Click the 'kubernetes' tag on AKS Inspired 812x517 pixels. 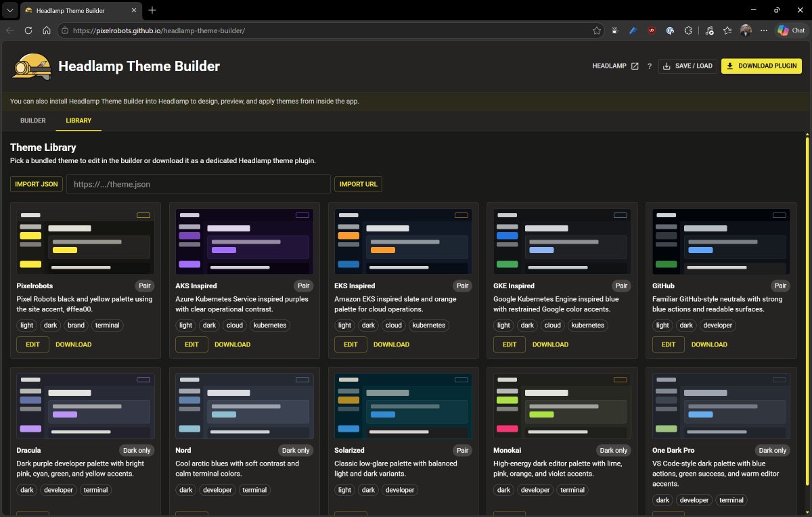270,325
